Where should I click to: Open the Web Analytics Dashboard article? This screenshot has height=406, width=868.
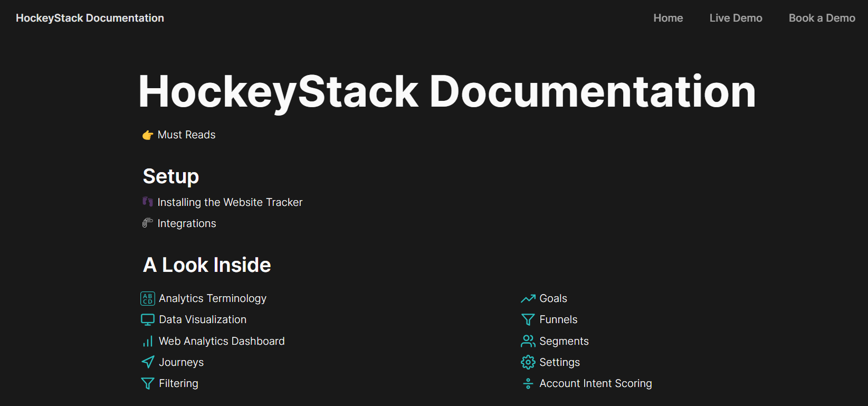[x=222, y=341]
